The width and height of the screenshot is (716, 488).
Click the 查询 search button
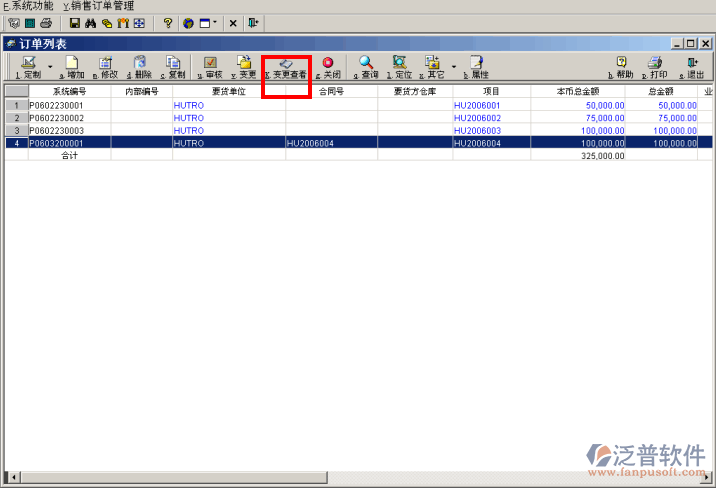366,68
